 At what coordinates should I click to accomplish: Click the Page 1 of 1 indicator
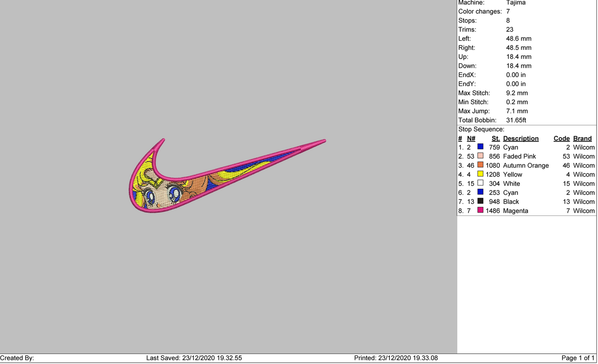(x=578, y=358)
